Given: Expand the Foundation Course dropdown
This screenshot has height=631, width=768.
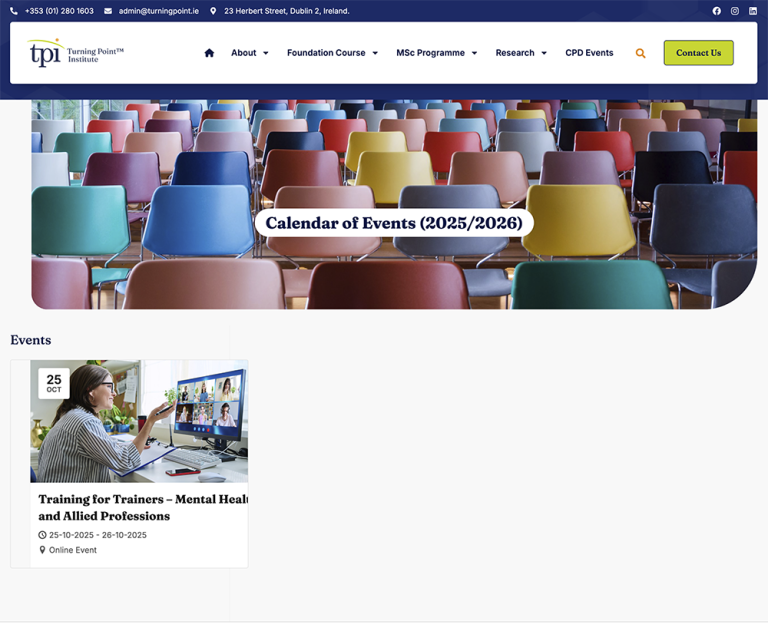Looking at the screenshot, I should click(332, 53).
